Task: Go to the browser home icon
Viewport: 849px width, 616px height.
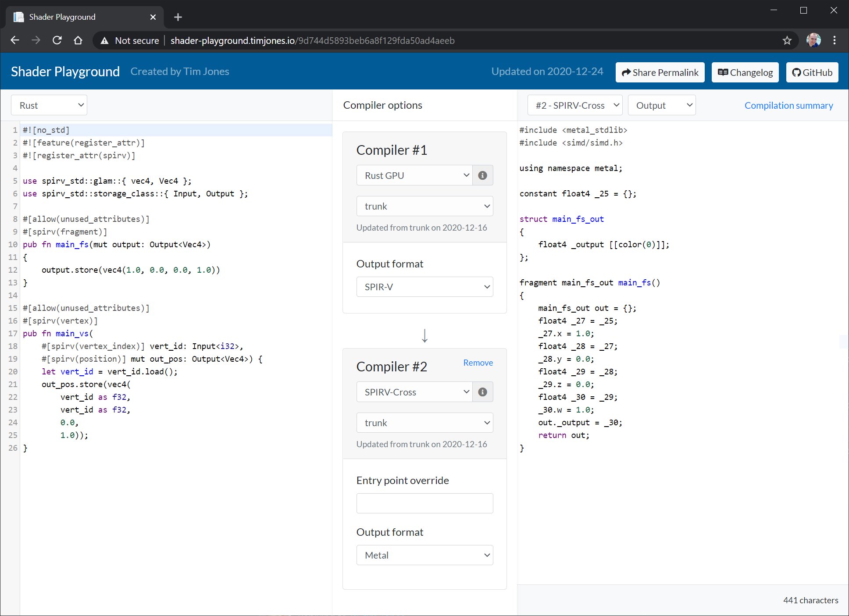Action: click(x=78, y=40)
